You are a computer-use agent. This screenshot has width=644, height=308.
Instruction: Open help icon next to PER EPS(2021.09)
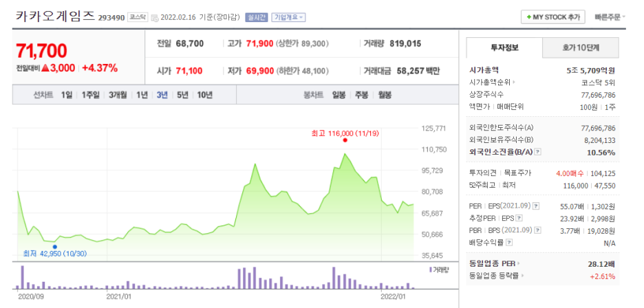[536, 206]
